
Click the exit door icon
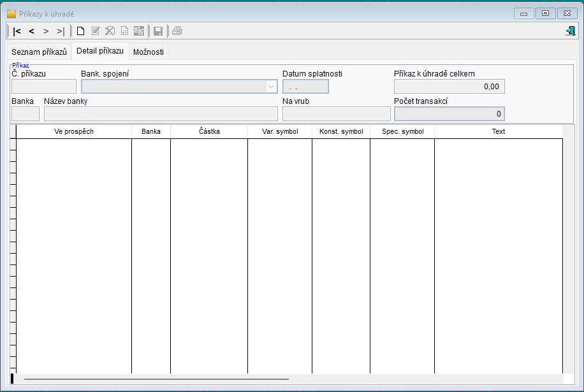570,31
